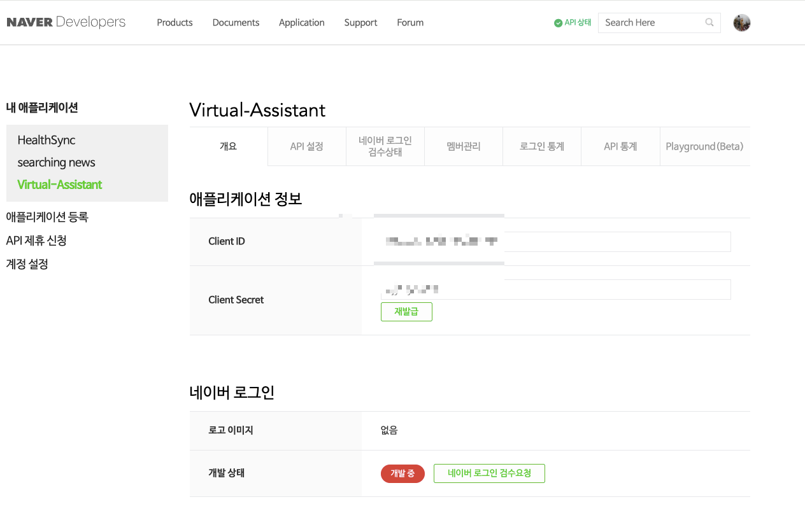
Task: Click the Client ID value field
Action: pyautogui.click(x=555, y=242)
